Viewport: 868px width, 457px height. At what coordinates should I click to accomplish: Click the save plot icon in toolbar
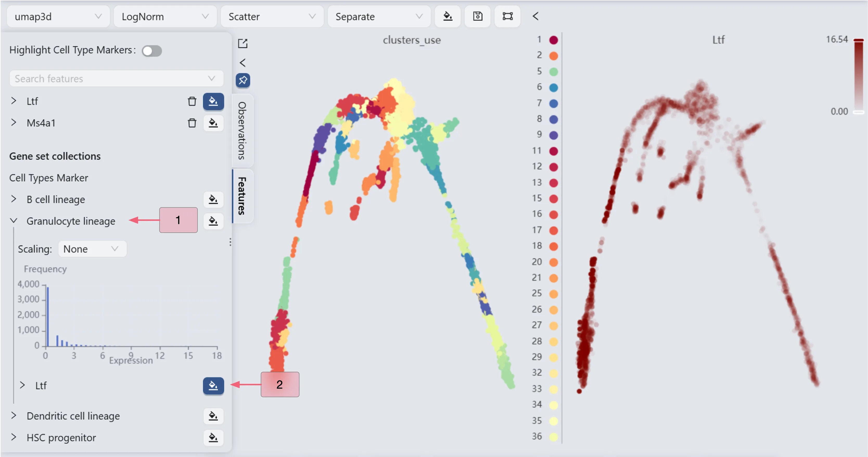pyautogui.click(x=477, y=16)
